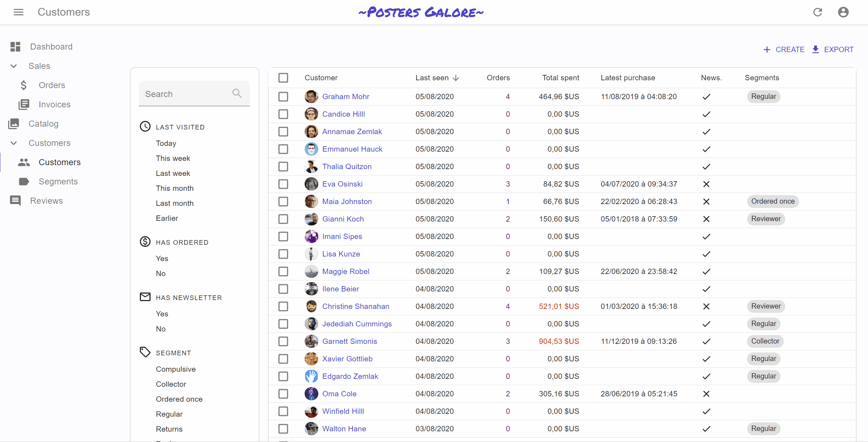
Task: Collapse the Sales menu chevron
Action: 14,66
